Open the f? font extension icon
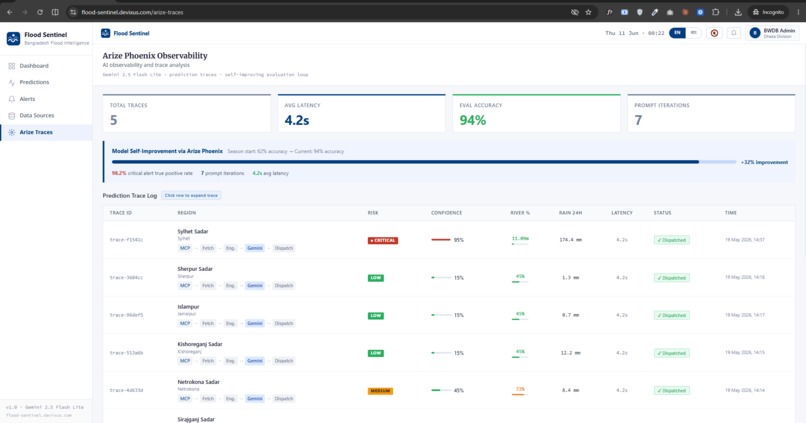 tap(610, 12)
